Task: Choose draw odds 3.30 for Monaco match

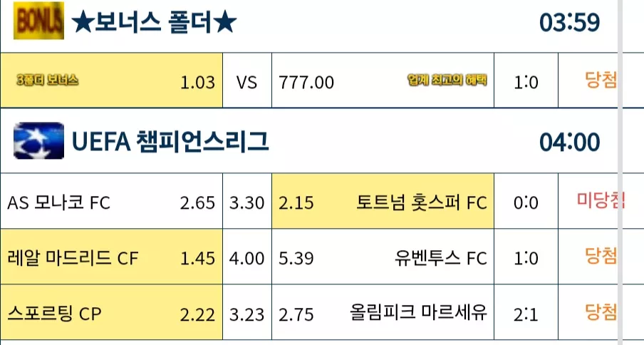Action: pyautogui.click(x=246, y=201)
